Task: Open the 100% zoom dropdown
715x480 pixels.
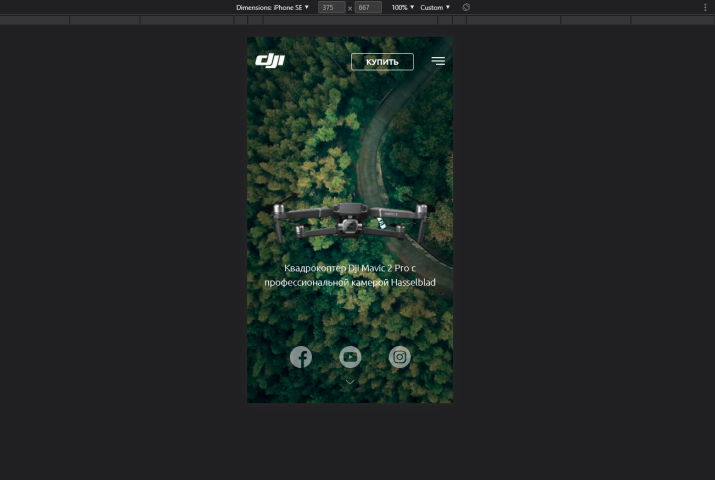Action: 403,7
